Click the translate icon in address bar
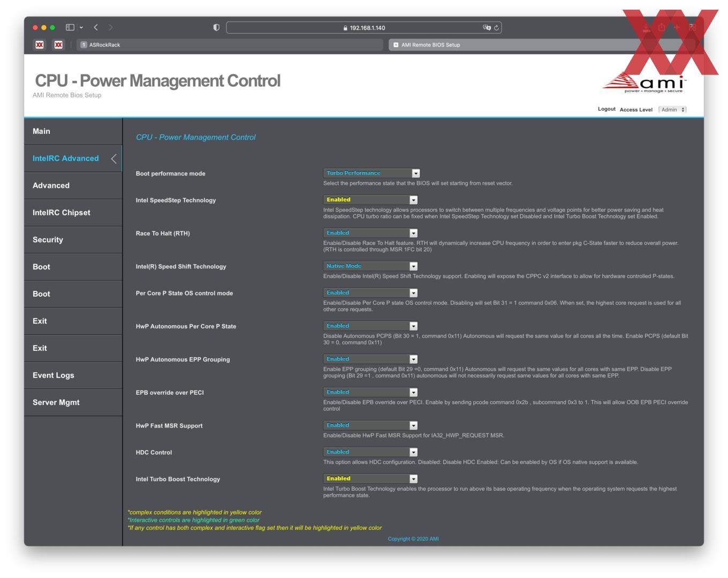728x578 pixels. point(487,27)
